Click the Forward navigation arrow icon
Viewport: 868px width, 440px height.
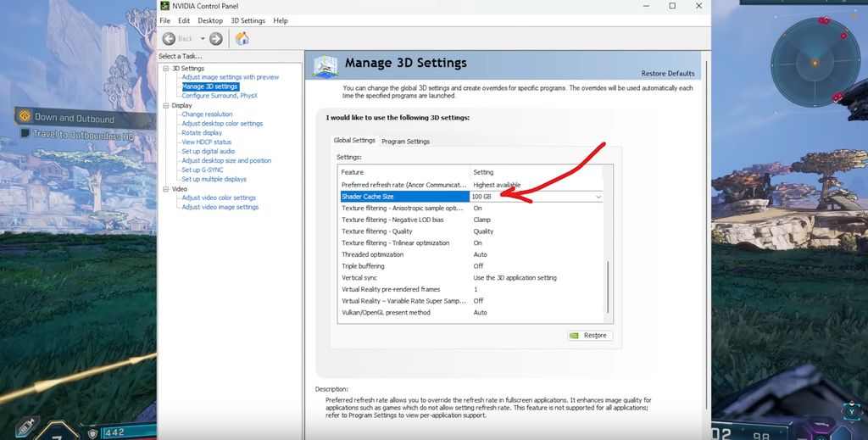pyautogui.click(x=216, y=38)
